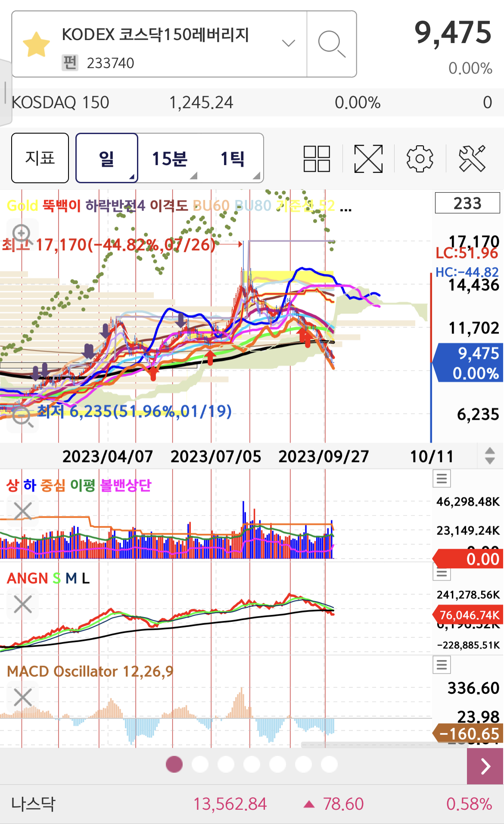Open ANGN panel hamburger menu
The image size is (504, 824).
point(442,573)
